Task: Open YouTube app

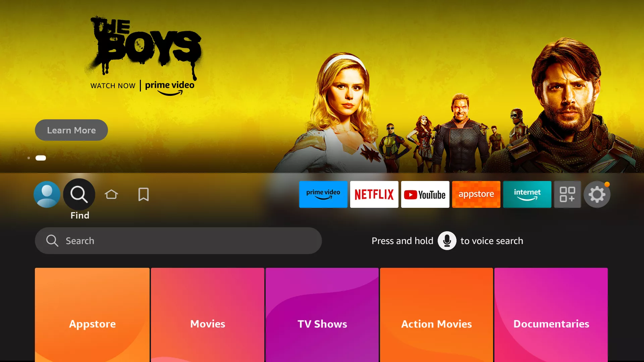Action: click(x=425, y=194)
